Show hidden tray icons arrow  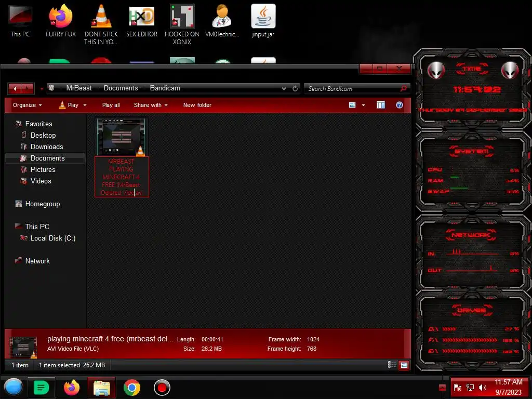click(442, 388)
